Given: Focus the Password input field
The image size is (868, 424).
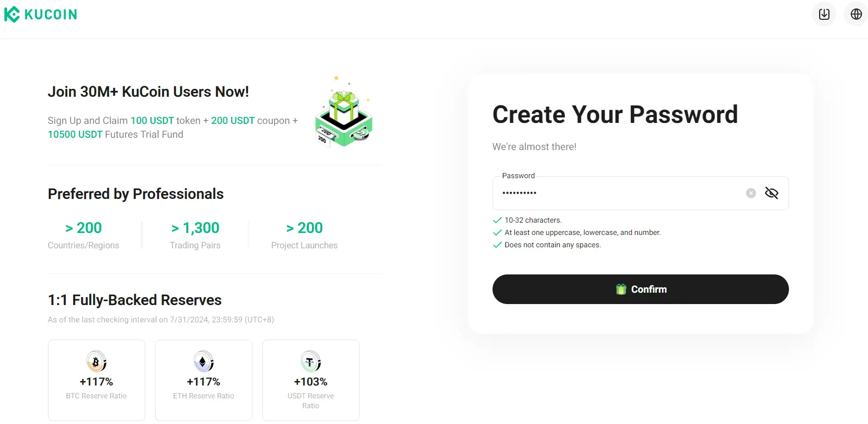Looking at the screenshot, I should click(x=618, y=193).
